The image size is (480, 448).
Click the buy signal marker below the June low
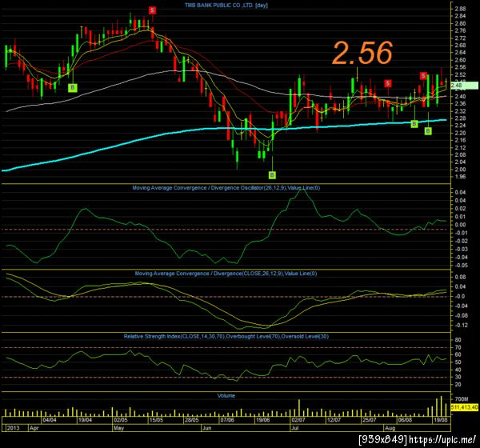pos(272,175)
